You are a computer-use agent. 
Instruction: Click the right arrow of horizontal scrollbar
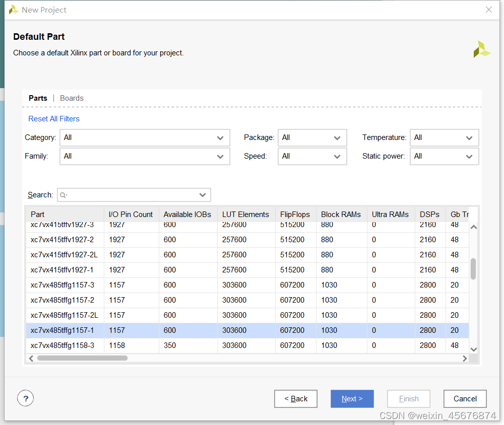[465, 358]
